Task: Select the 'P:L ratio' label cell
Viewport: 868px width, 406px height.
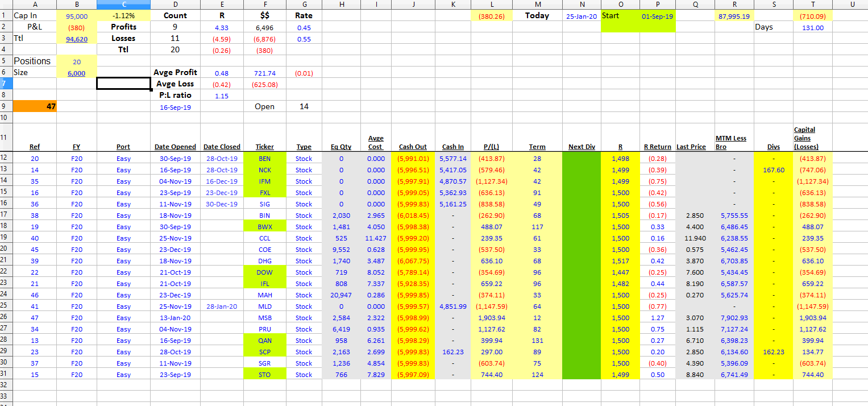Action: click(175, 95)
